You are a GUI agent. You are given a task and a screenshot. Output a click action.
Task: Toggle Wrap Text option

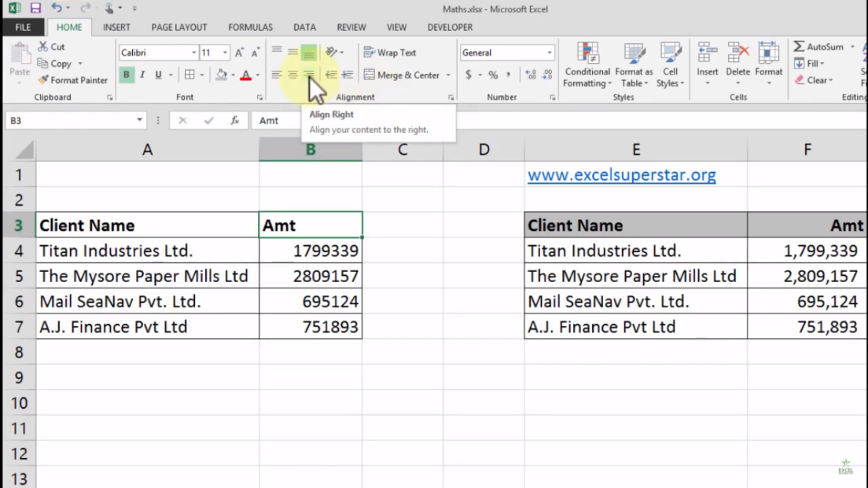pyautogui.click(x=389, y=52)
